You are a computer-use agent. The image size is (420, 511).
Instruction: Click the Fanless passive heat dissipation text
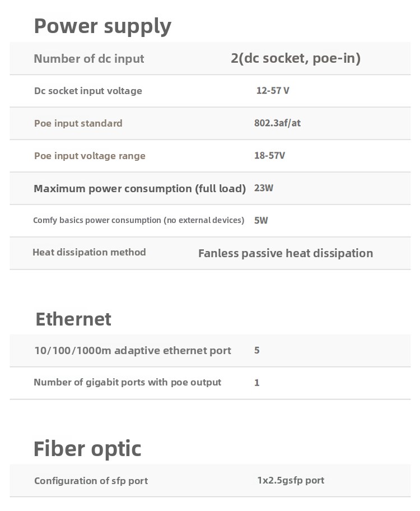[x=286, y=253]
